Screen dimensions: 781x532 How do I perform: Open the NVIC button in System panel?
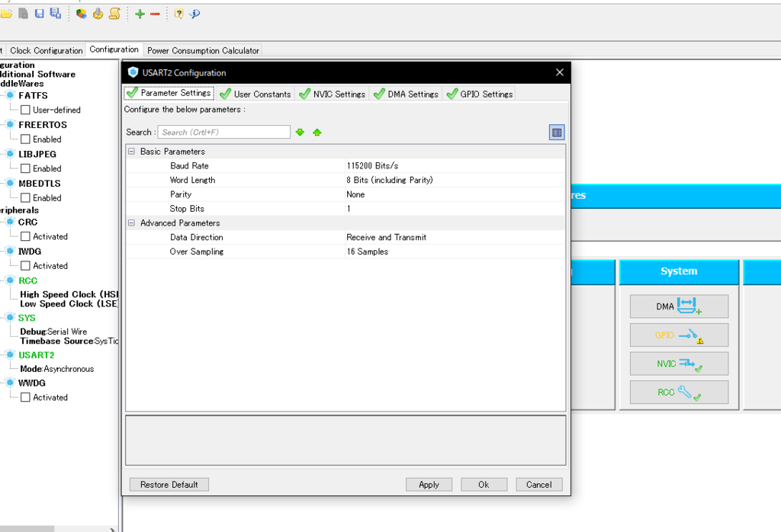click(x=679, y=364)
